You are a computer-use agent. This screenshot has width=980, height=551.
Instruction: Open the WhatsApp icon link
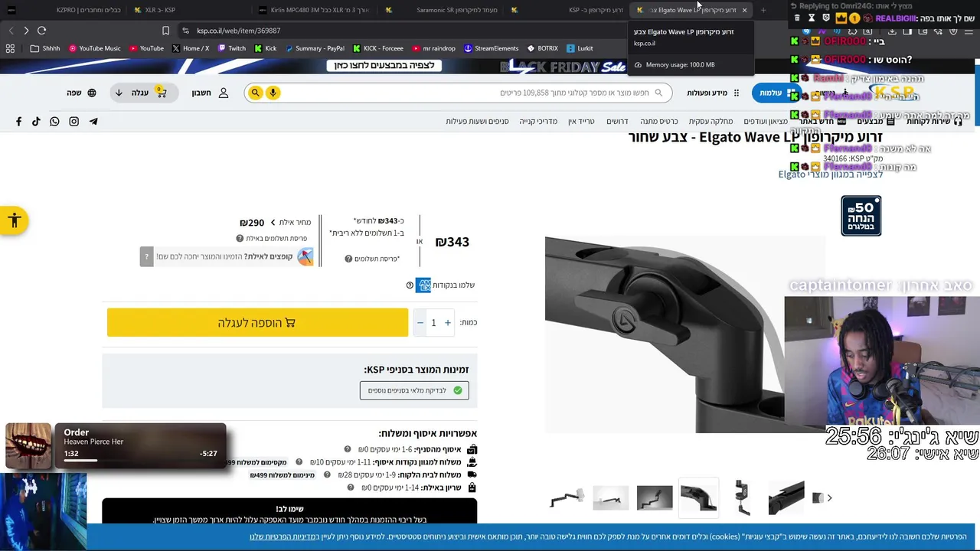54,122
